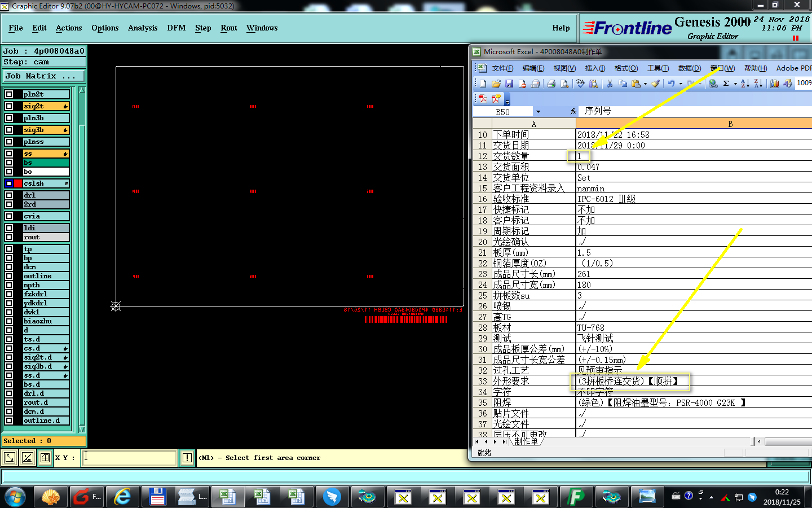Click the Help button in Genesis
812x508 pixels.
[x=561, y=28]
